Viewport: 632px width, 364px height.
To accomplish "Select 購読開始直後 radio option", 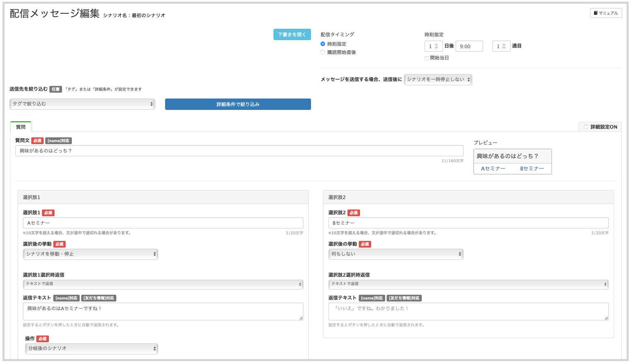I will (x=323, y=53).
